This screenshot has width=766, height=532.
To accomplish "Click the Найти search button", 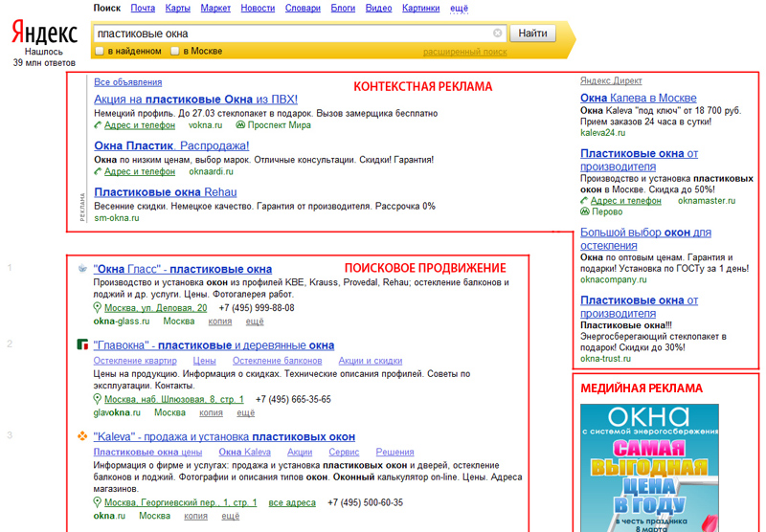I will tap(532, 33).
